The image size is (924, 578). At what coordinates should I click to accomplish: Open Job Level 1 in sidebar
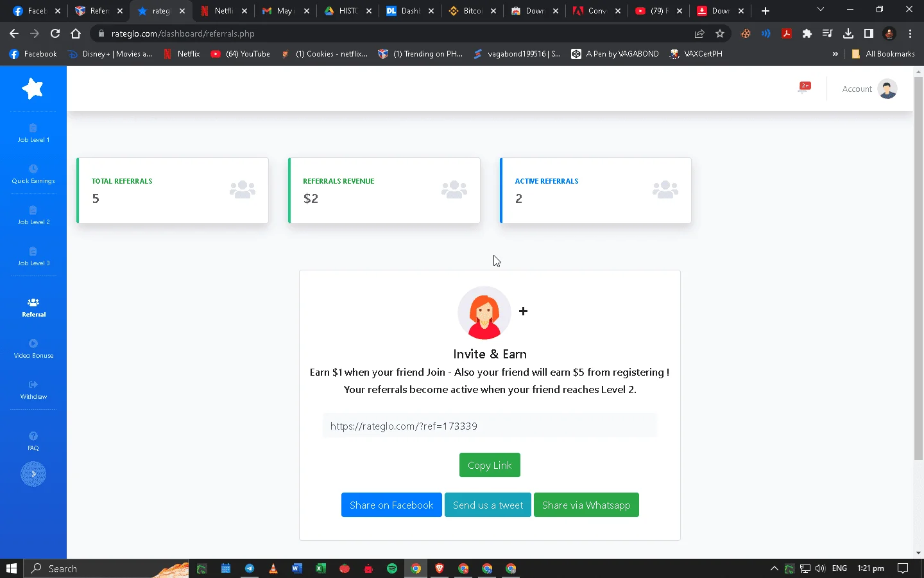[x=33, y=134]
